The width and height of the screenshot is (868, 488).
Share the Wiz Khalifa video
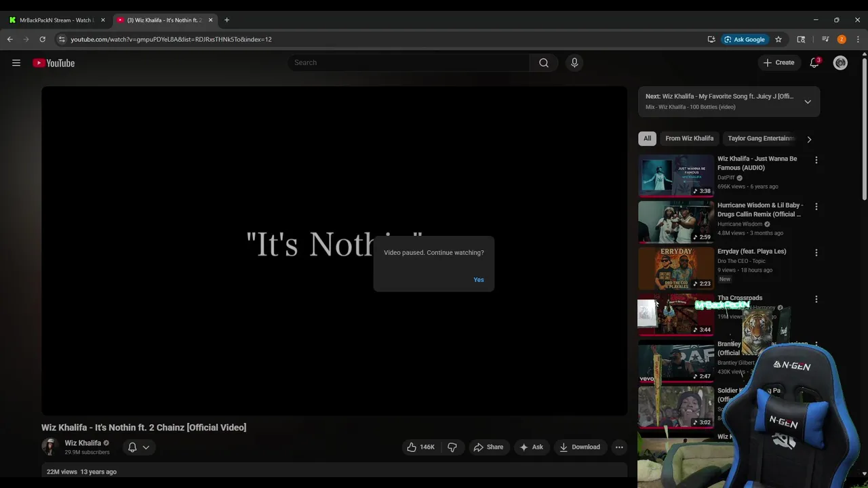pos(488,447)
